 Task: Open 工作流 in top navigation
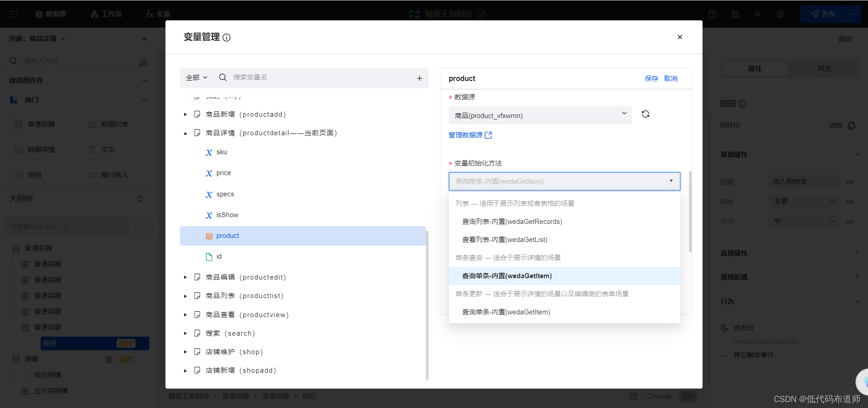pyautogui.click(x=106, y=14)
